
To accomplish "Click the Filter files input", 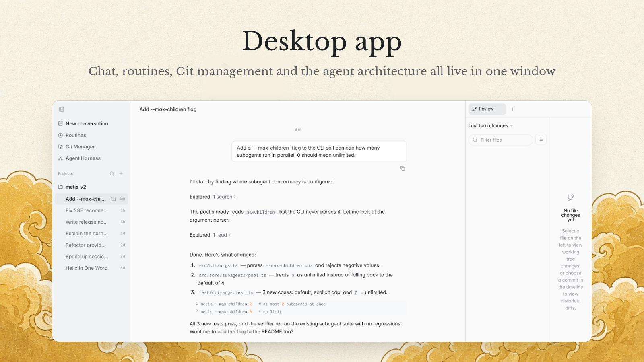I will (501, 140).
